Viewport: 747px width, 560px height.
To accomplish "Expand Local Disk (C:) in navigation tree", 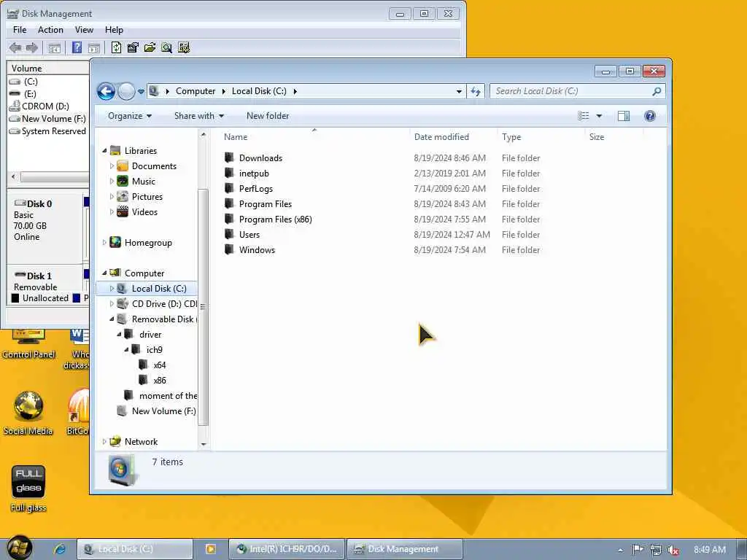I will click(x=112, y=289).
